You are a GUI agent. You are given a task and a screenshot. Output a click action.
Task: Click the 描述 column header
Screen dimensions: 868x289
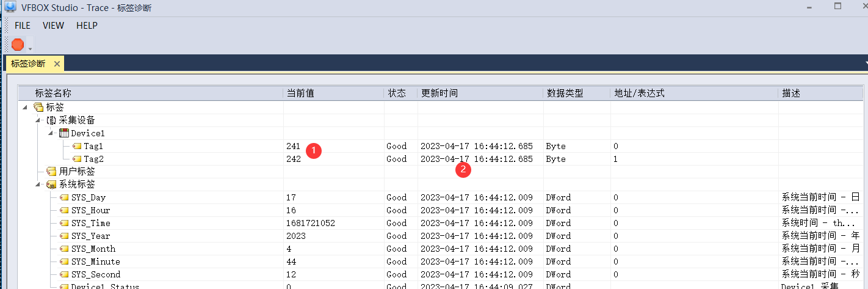click(821, 93)
